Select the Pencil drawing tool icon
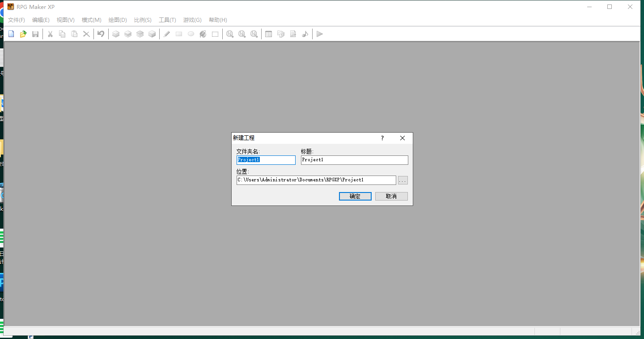 [x=167, y=33]
